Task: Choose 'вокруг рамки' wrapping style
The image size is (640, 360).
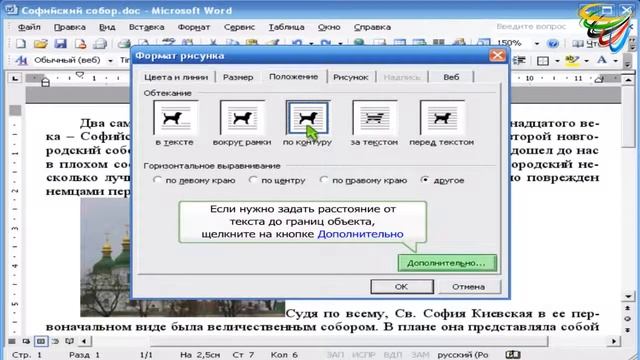Action: coord(242,118)
